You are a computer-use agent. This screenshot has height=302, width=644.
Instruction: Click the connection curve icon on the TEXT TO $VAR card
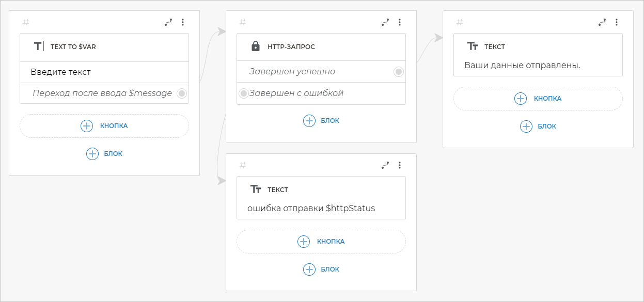(x=168, y=22)
